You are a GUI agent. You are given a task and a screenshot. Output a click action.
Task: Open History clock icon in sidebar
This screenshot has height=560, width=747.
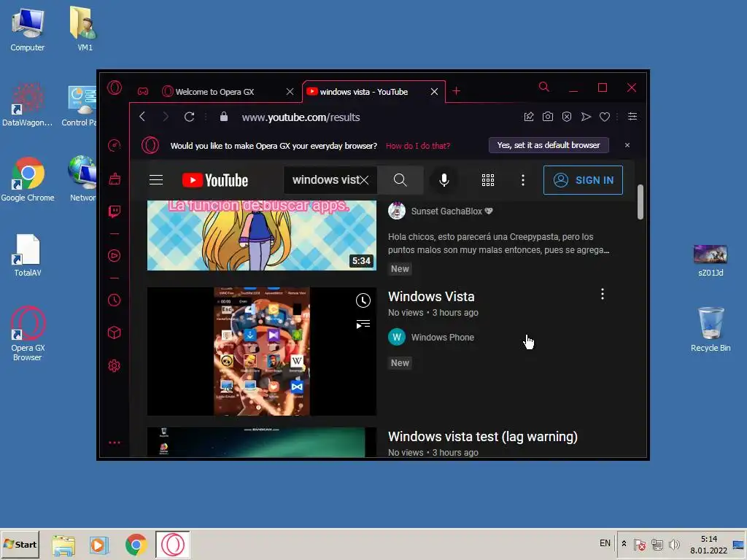115,300
